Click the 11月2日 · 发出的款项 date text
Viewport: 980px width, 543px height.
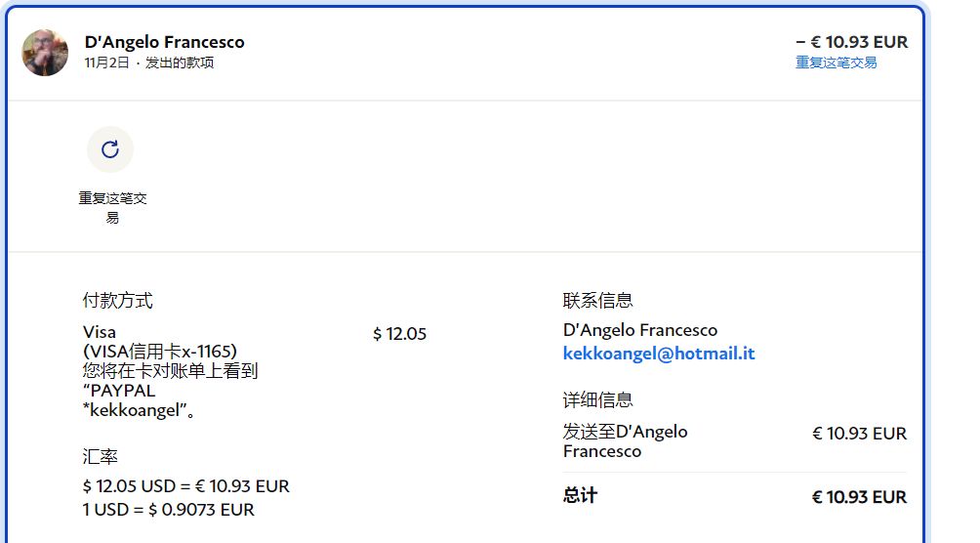click(x=149, y=63)
